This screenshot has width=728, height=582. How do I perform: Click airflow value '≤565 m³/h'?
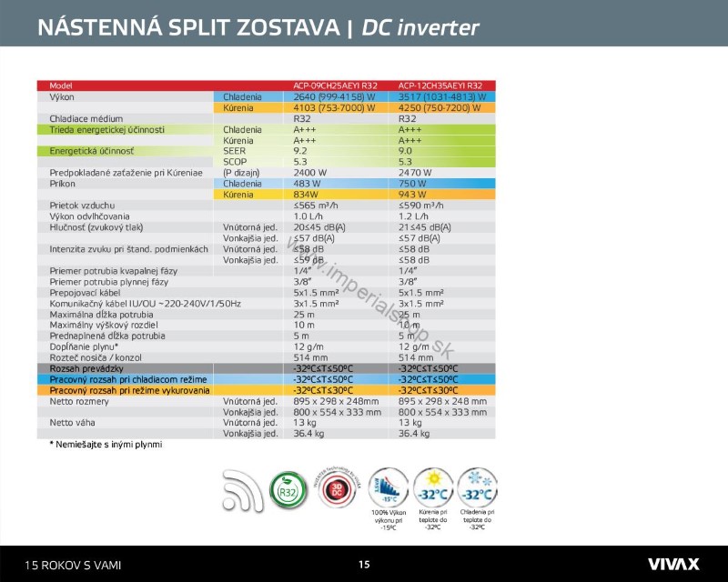pyautogui.click(x=315, y=206)
